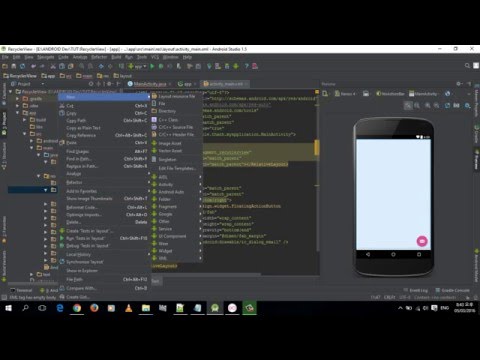Open the Structure side tool tab
Screen dimensions: 480x360
coord(4,156)
